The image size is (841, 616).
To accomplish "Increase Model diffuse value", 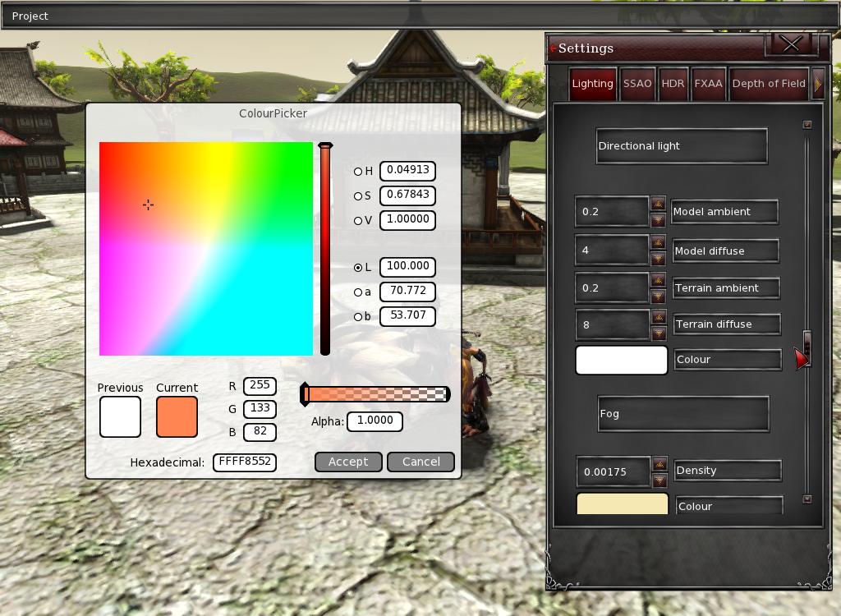I will 658,242.
